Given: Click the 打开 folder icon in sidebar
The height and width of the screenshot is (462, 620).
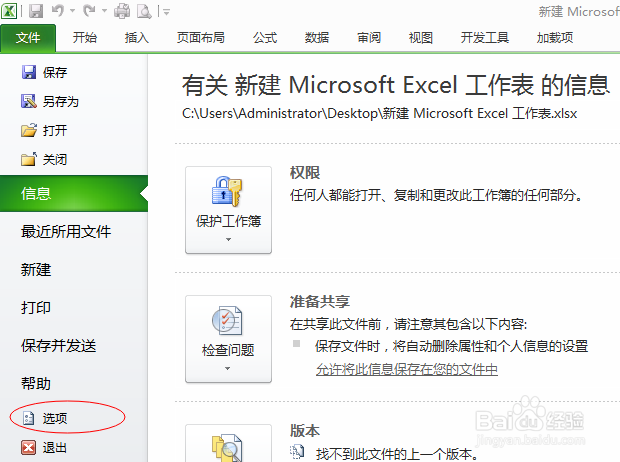Looking at the screenshot, I should point(28,130).
